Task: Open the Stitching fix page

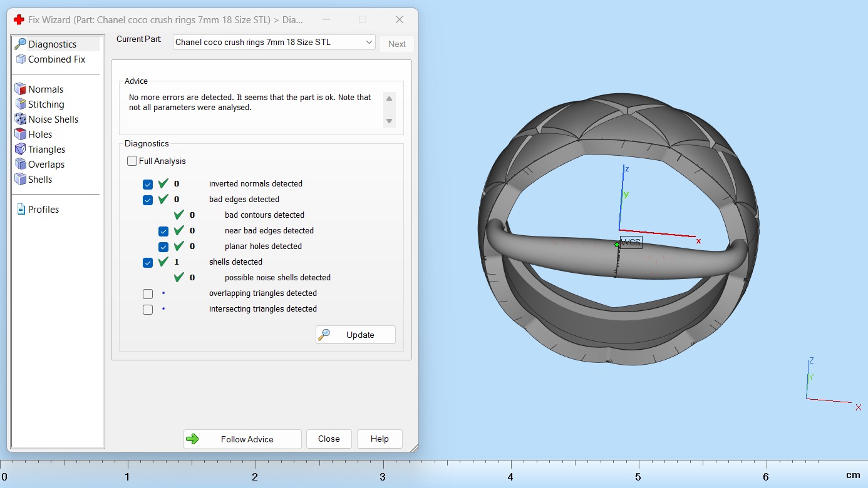Action: pos(46,104)
